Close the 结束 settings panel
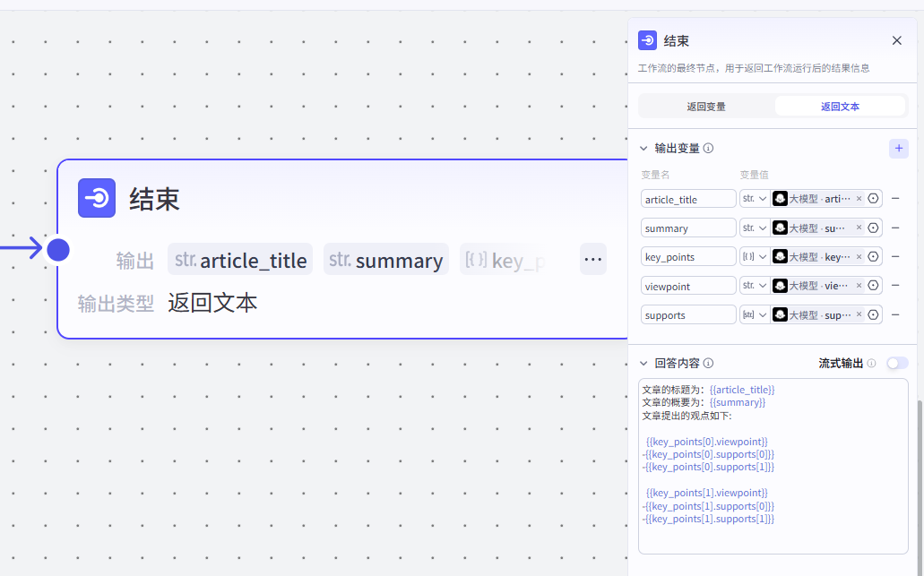Viewport: 924px width, 576px height. 896,41
